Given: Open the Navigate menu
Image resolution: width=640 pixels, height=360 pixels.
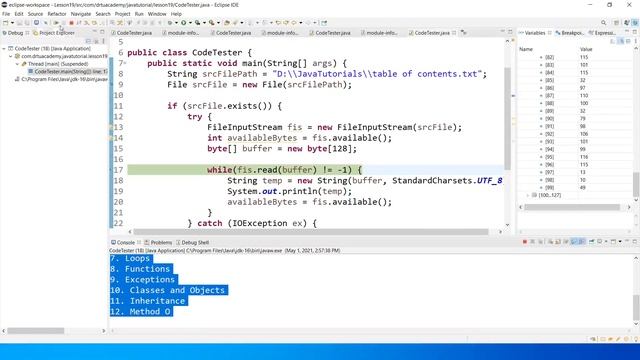Looking at the screenshot, I should [x=81, y=14].
